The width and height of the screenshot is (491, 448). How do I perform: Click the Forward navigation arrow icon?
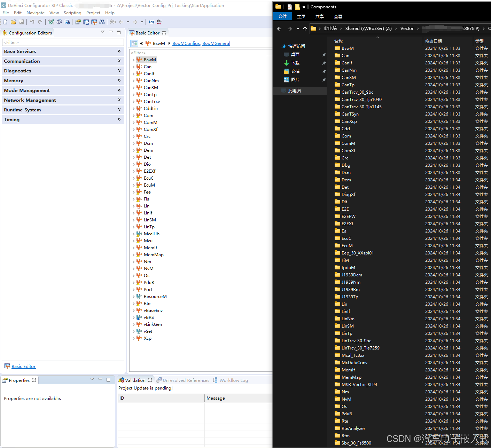coord(135,22)
